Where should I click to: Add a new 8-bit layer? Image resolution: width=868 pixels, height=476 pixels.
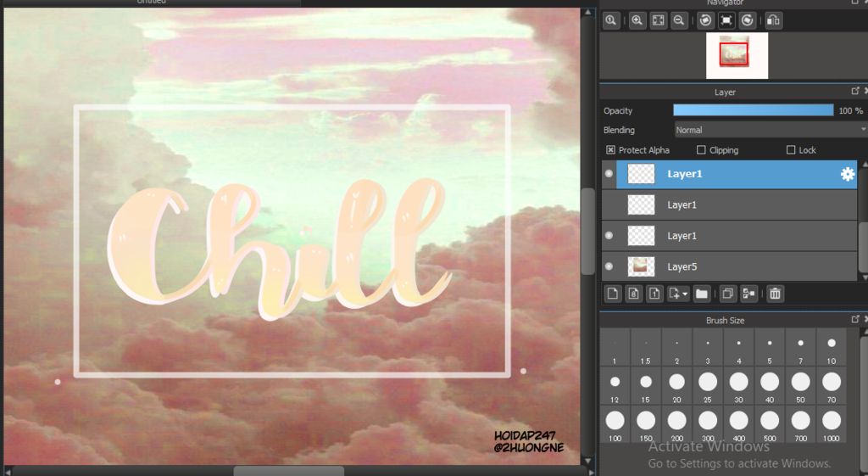[x=634, y=294]
